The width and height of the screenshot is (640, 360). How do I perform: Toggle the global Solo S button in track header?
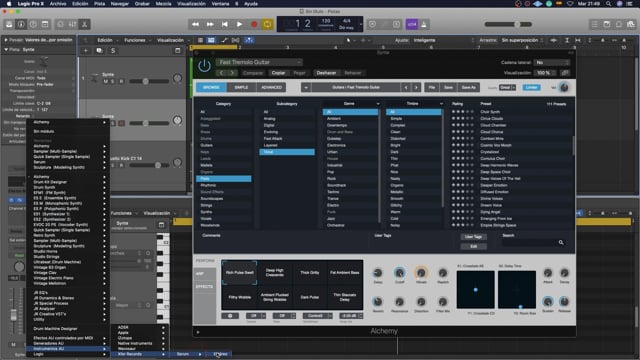[113, 50]
